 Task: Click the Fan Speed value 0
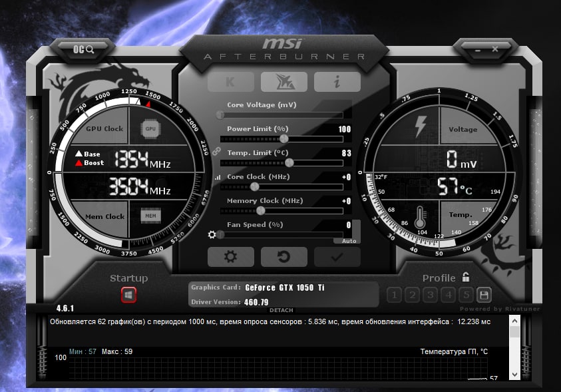349,225
